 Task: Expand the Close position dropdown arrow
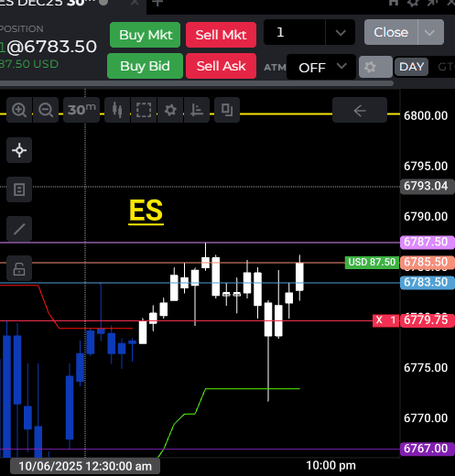429,32
